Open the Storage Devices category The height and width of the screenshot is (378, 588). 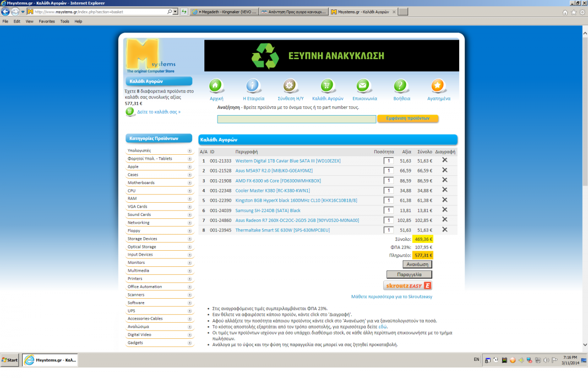tap(142, 239)
